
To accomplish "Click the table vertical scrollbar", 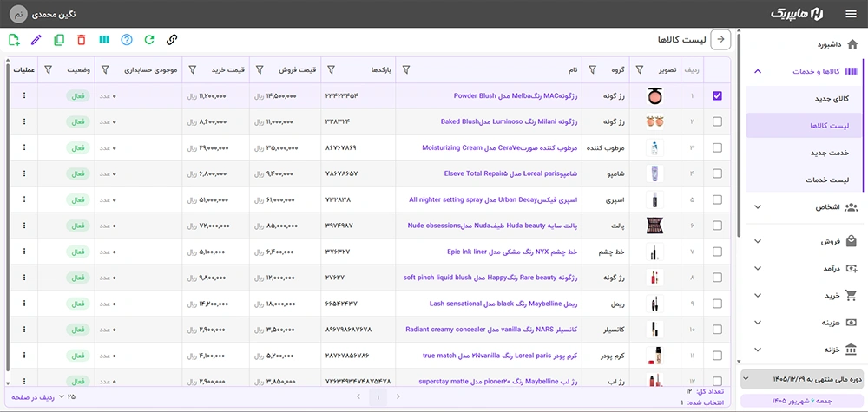I will click(x=7, y=218).
